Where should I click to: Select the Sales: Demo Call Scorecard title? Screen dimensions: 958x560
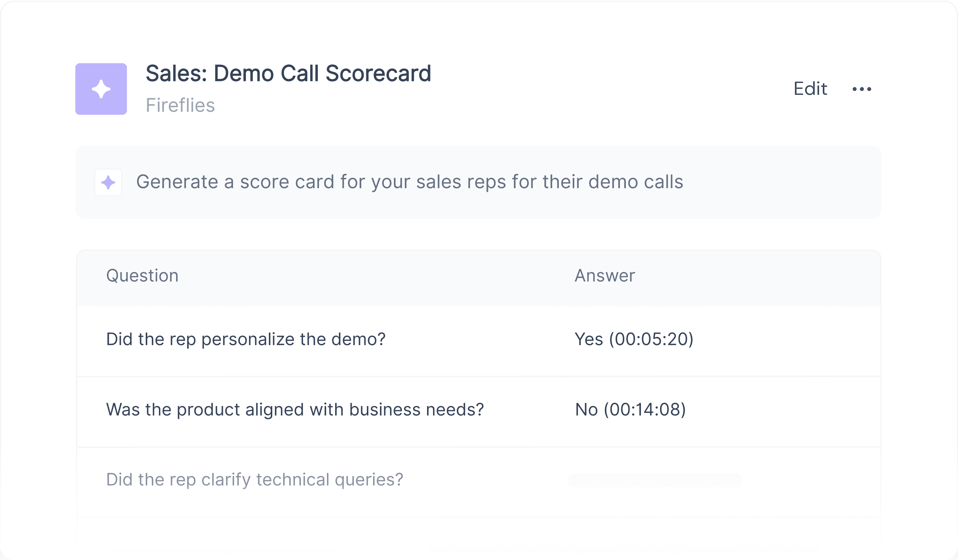tap(288, 73)
